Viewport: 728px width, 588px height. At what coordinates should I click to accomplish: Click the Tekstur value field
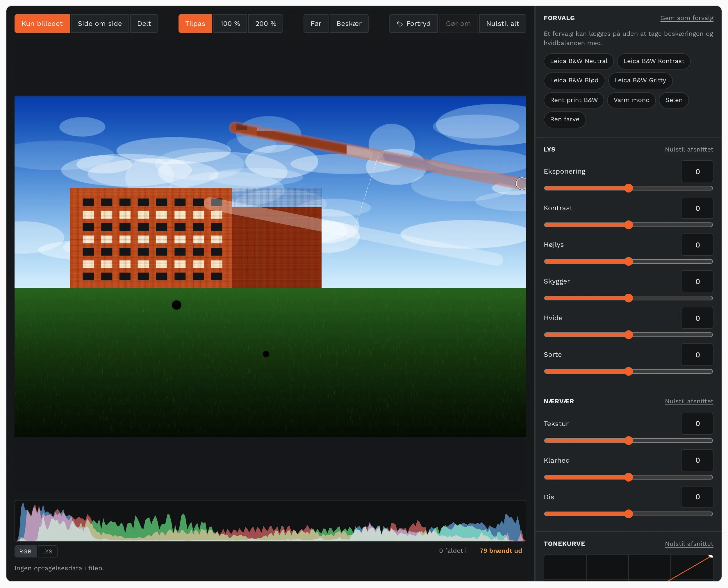click(697, 424)
